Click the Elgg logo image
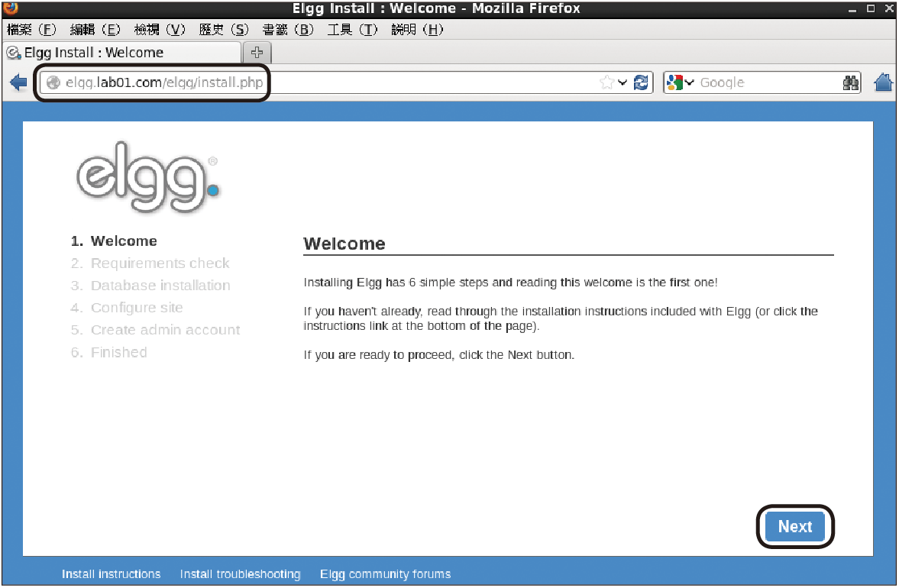Image resolution: width=899 pixels, height=588 pixels. pos(148,177)
